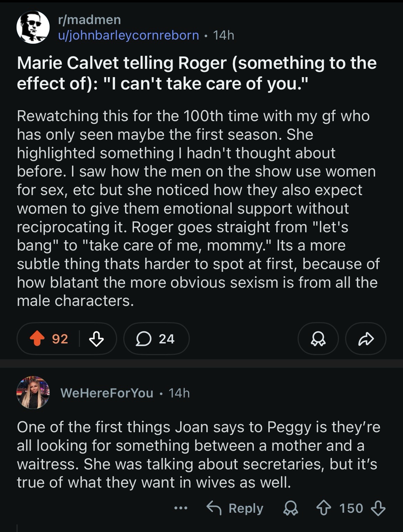Tap the comment text about Joan and Peggy
The image size is (403, 532).
point(198,454)
